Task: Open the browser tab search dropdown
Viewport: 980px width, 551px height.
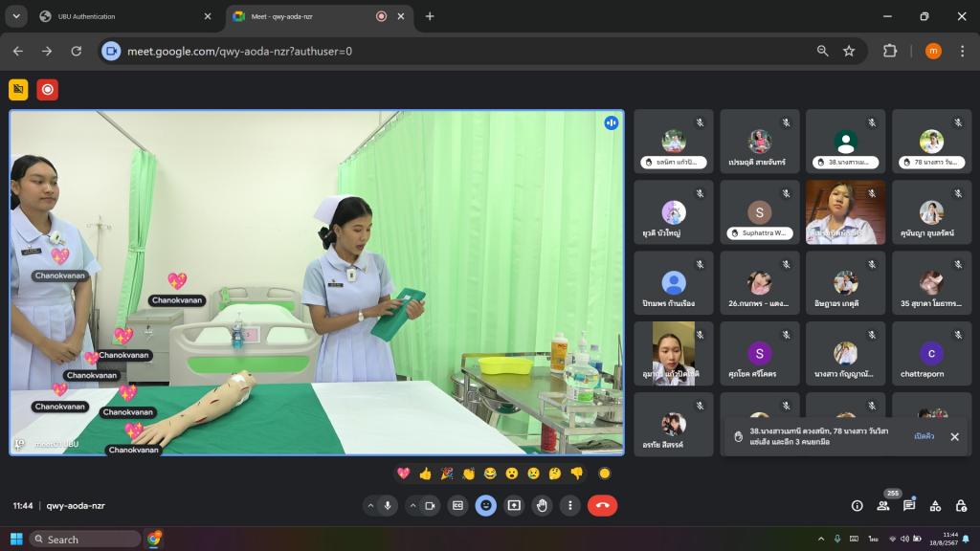Action: coord(16,16)
